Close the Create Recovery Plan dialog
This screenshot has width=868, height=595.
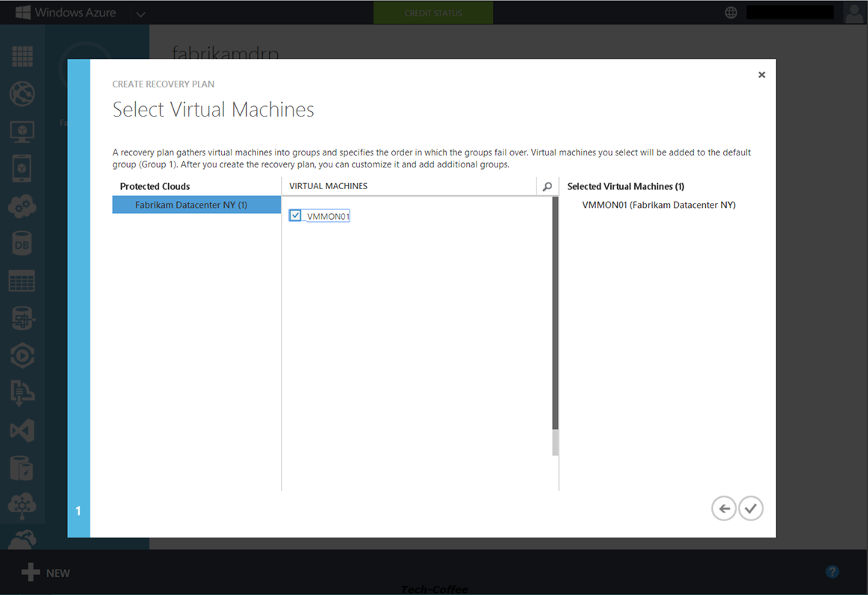coord(762,75)
